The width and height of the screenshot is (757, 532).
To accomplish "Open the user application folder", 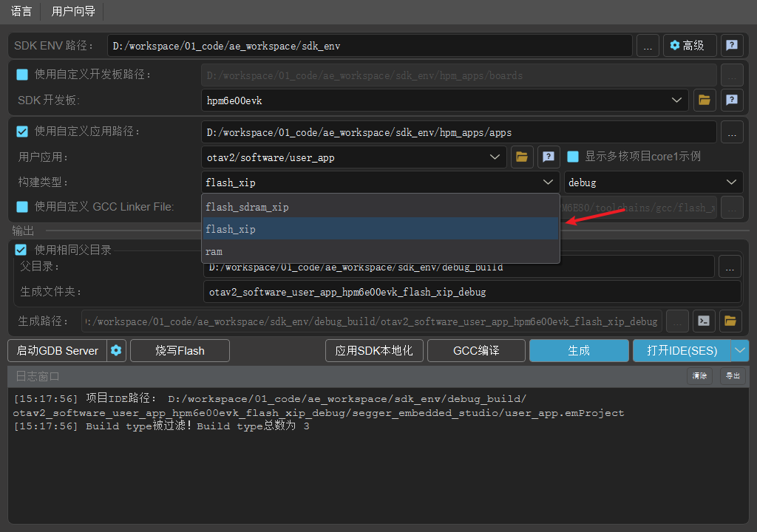I will click(x=522, y=157).
